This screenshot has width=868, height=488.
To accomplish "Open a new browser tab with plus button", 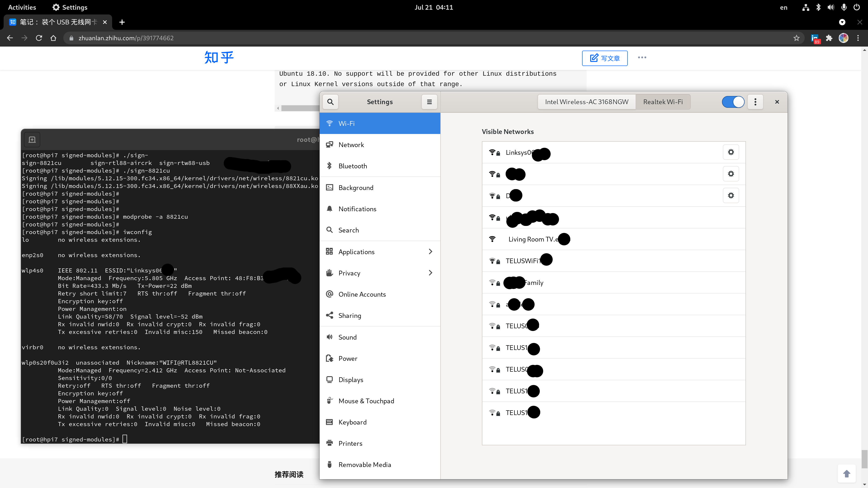I will point(122,22).
